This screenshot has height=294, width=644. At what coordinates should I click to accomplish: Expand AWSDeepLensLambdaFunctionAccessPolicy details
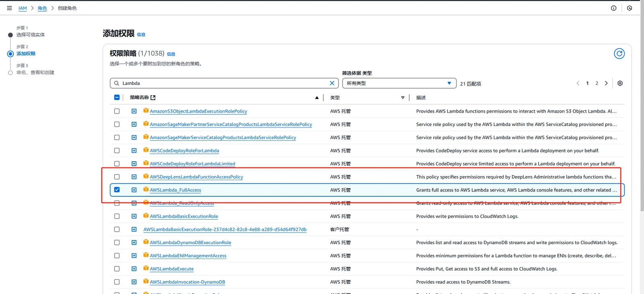[x=134, y=177]
